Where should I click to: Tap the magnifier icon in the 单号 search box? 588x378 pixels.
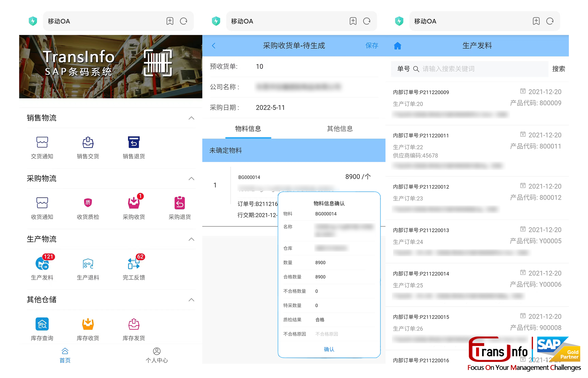pyautogui.click(x=416, y=69)
